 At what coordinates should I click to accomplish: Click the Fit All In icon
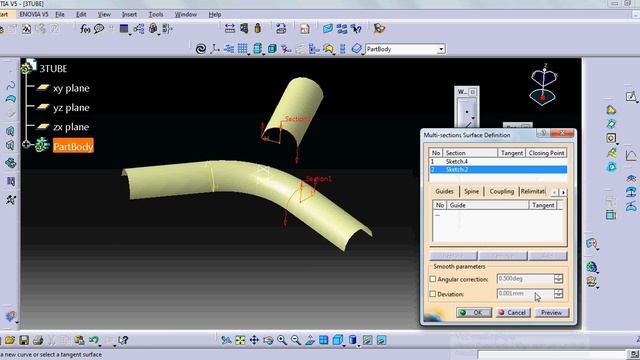[240, 340]
